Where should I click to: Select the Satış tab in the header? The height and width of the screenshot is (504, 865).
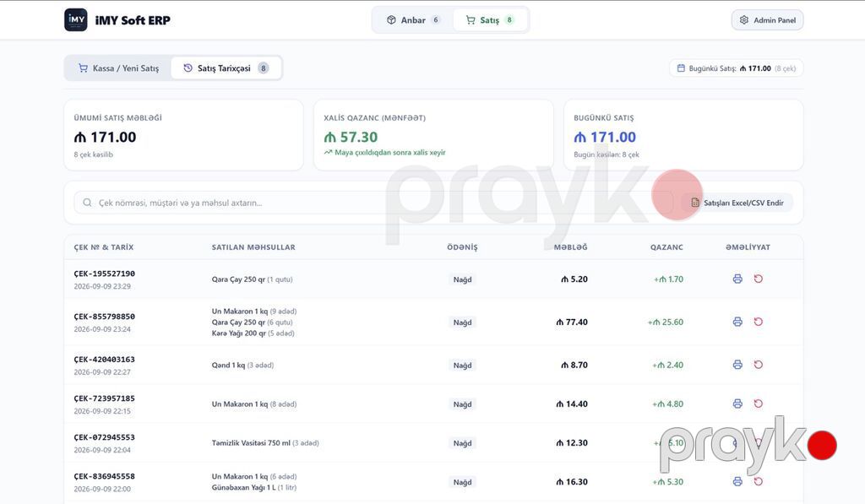tap(490, 20)
